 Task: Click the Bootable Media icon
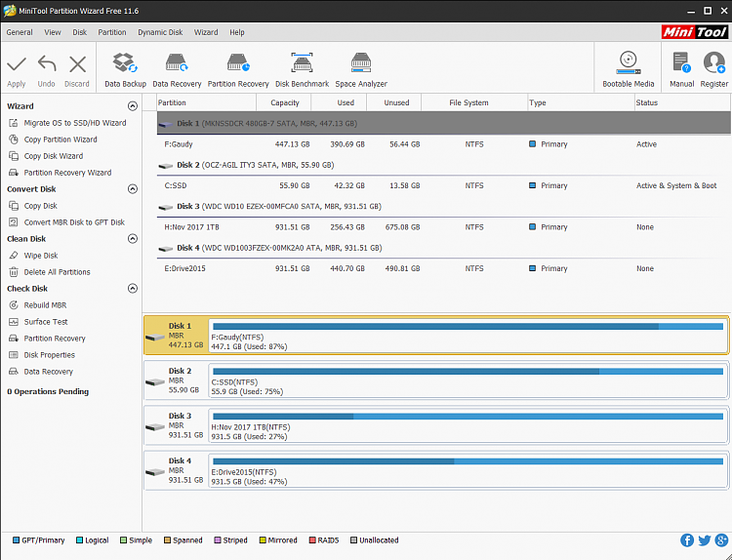pos(629,68)
